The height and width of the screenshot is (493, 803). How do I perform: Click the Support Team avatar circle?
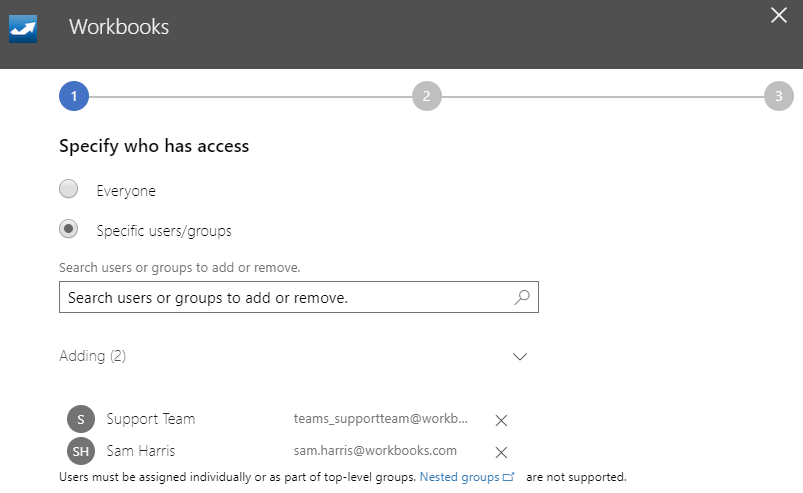(x=81, y=419)
